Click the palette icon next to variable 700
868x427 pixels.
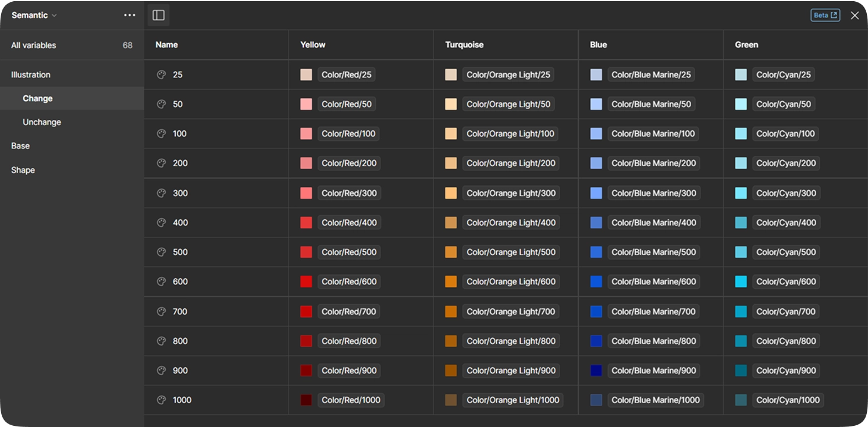(x=161, y=311)
